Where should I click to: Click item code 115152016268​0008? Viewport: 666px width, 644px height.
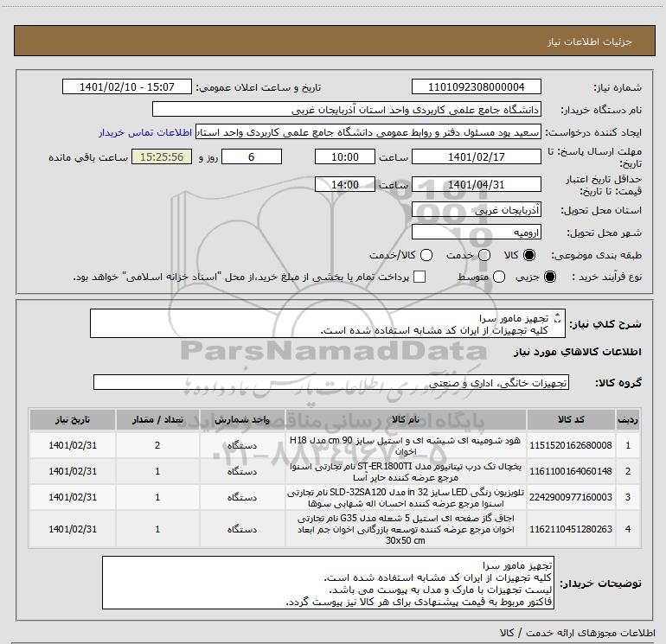[571, 445]
